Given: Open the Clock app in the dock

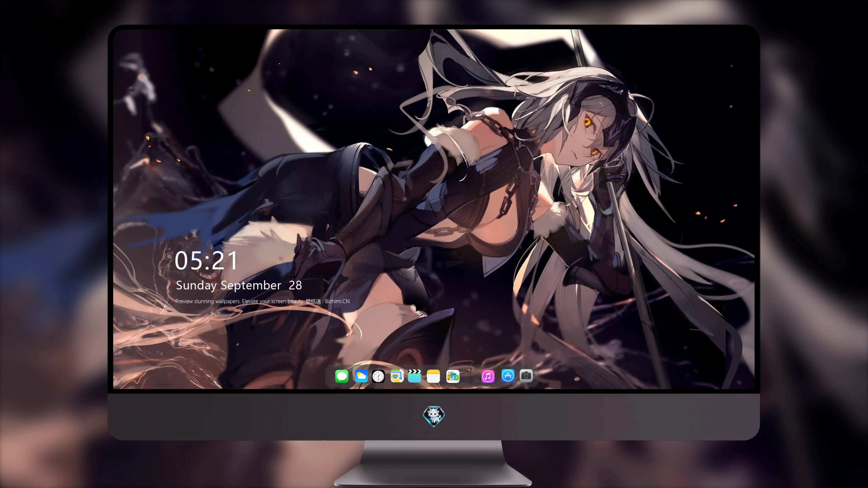Looking at the screenshot, I should 378,376.
